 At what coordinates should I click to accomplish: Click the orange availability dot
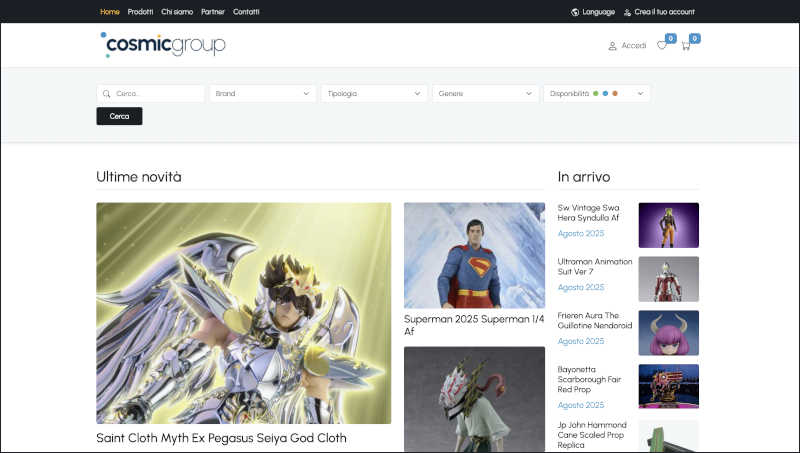tap(615, 93)
